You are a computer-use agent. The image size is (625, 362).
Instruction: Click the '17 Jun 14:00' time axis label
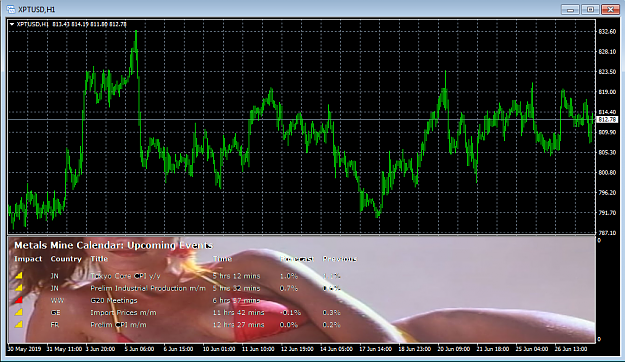pyautogui.click(x=375, y=349)
